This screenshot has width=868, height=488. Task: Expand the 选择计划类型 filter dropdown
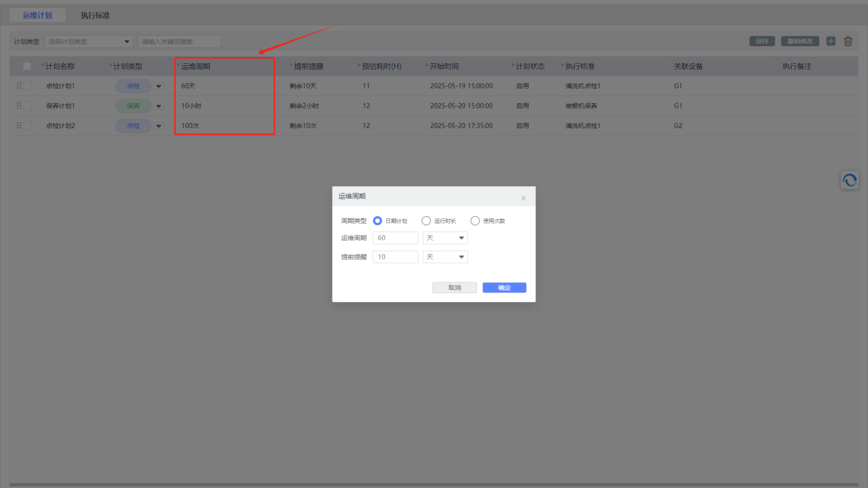coord(89,42)
